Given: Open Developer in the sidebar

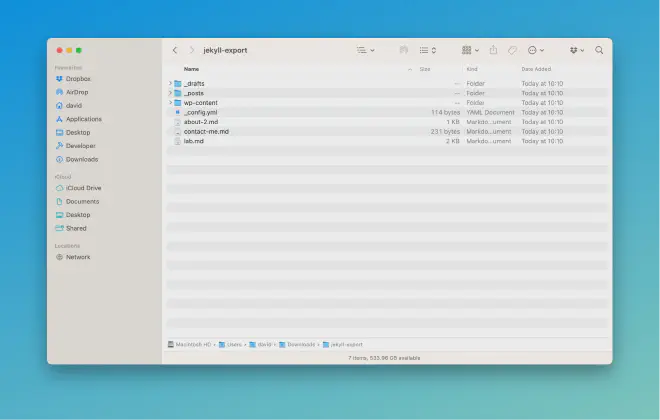Looking at the screenshot, I should (75, 146).
